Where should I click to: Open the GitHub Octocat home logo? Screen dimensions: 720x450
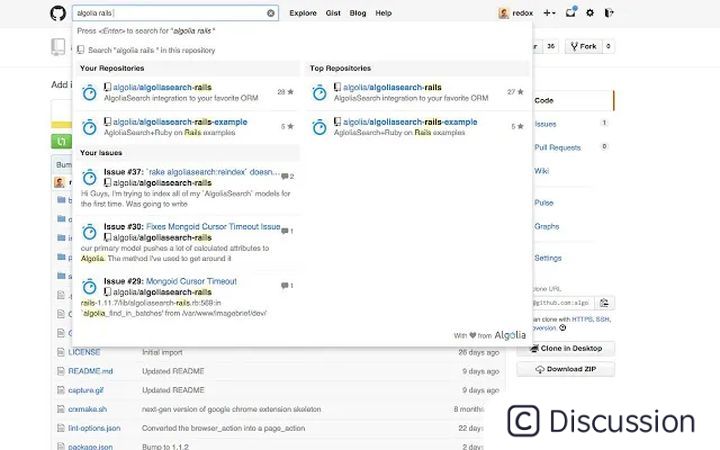click(58, 13)
